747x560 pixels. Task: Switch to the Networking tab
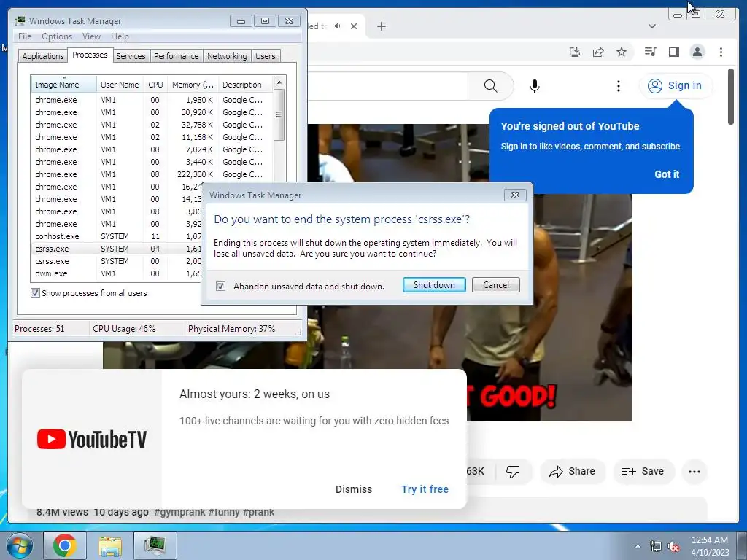click(227, 56)
